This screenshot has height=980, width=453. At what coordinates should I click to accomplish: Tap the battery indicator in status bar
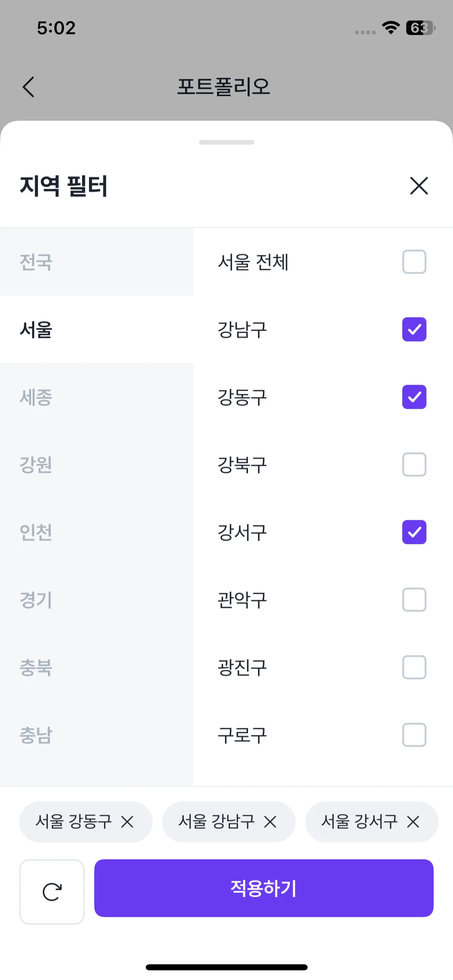pyautogui.click(x=420, y=28)
